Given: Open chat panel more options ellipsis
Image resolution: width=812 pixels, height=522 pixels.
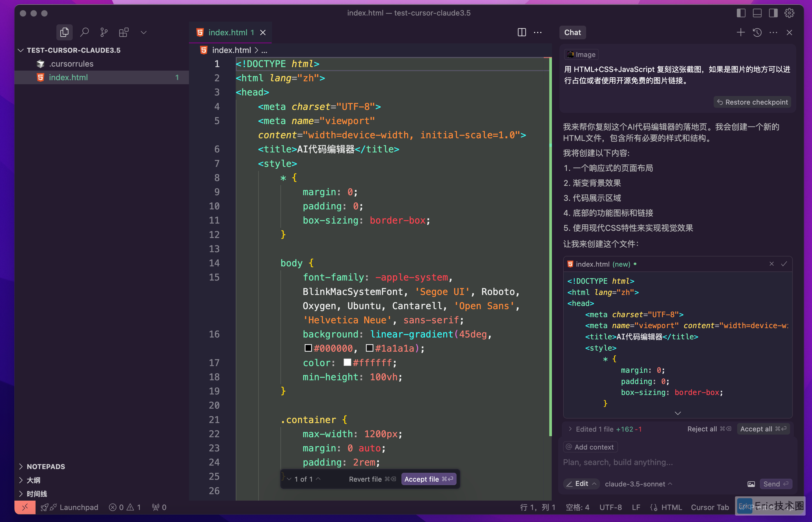Looking at the screenshot, I should tap(774, 33).
